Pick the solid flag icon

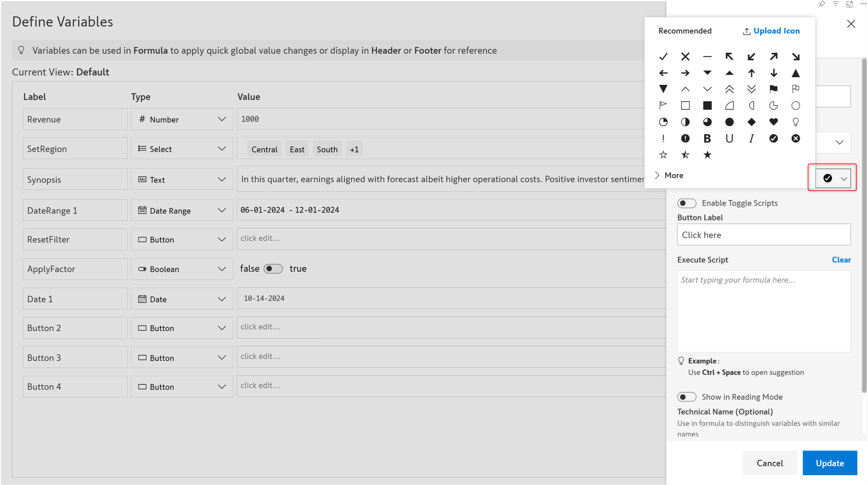point(773,89)
